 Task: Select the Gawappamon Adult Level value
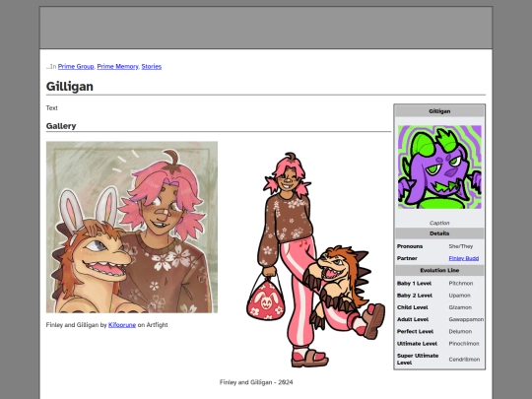coord(466,319)
